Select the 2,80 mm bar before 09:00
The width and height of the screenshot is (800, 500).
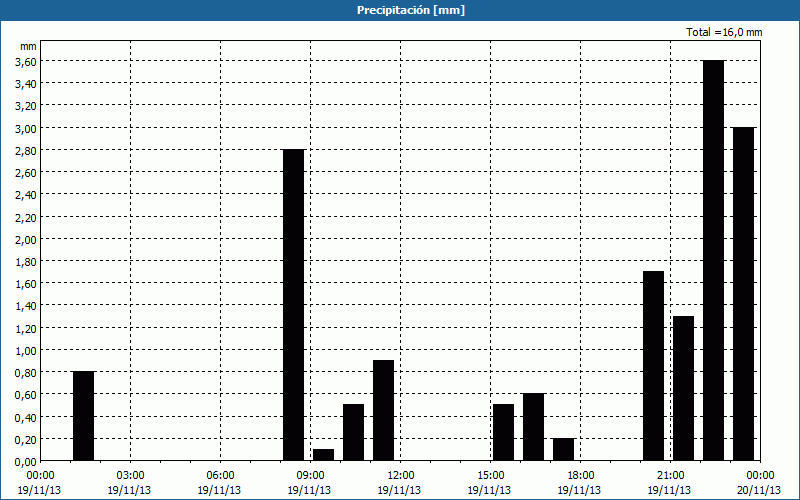click(294, 305)
